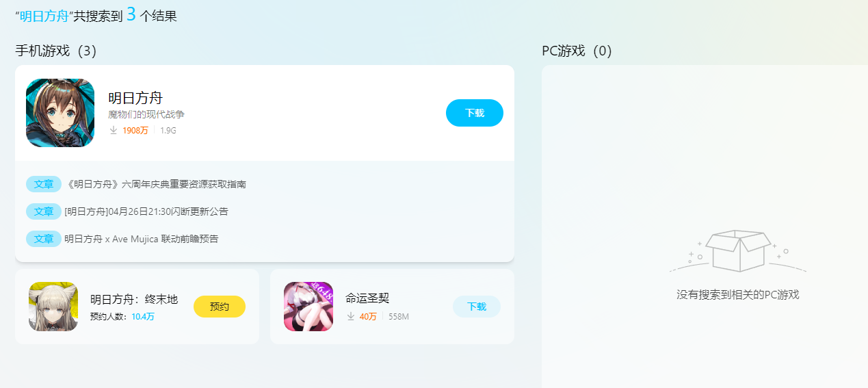Click the second 文章 tag badge
This screenshot has width=868, height=388.
click(x=44, y=211)
